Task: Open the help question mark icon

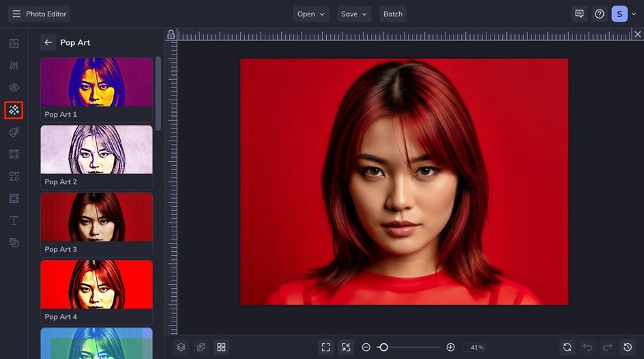Action: tap(599, 14)
